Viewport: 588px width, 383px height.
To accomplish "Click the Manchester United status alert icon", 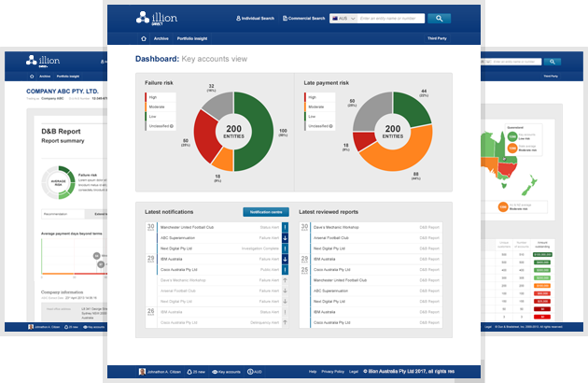I will (285, 226).
